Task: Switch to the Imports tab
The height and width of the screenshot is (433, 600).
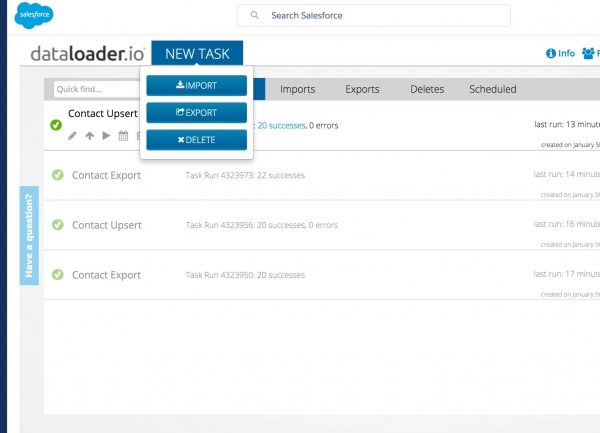Action: coord(297,89)
